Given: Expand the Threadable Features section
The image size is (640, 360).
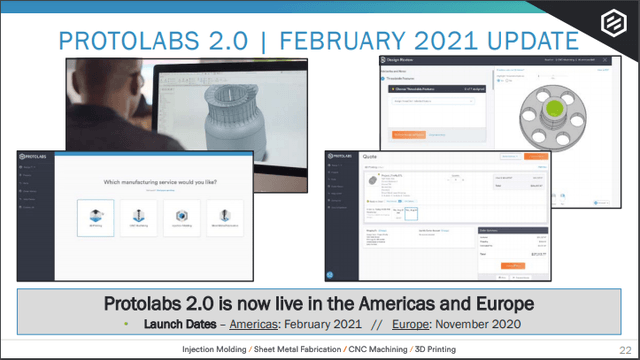Looking at the screenshot, I should coord(400,78).
